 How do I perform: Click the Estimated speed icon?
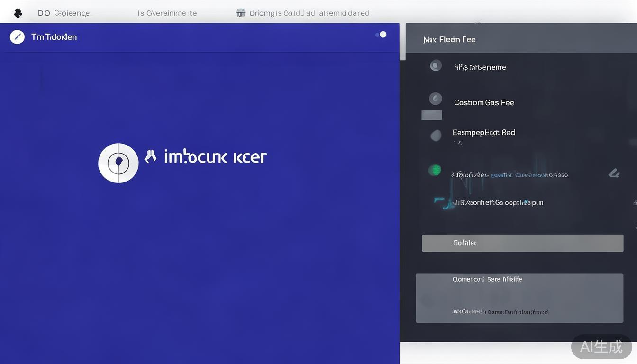click(436, 136)
